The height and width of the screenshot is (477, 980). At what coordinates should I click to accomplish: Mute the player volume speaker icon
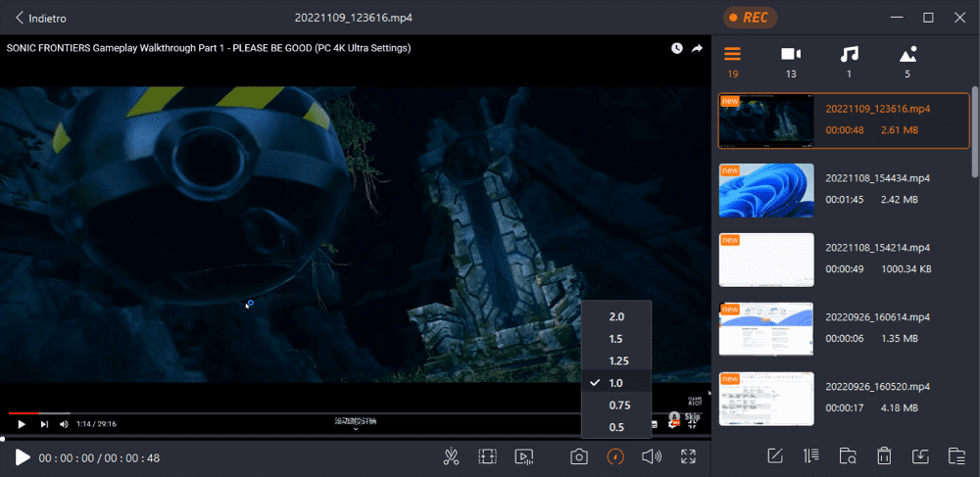click(652, 457)
